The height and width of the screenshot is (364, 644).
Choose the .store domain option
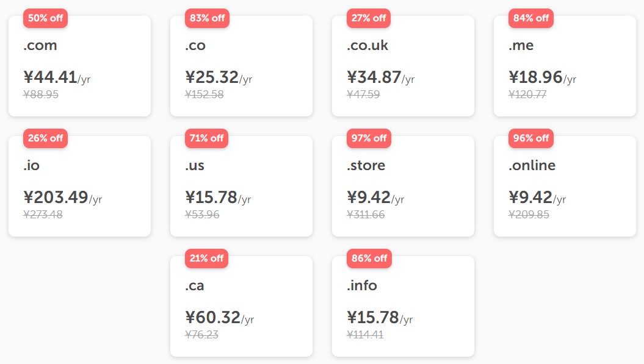point(403,186)
